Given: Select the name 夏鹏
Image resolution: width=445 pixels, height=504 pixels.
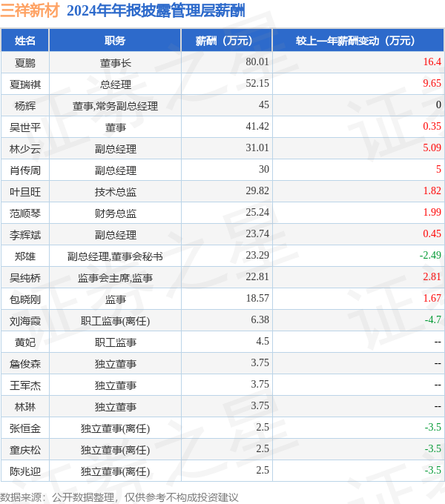Looking at the screenshot, I should point(25,63).
